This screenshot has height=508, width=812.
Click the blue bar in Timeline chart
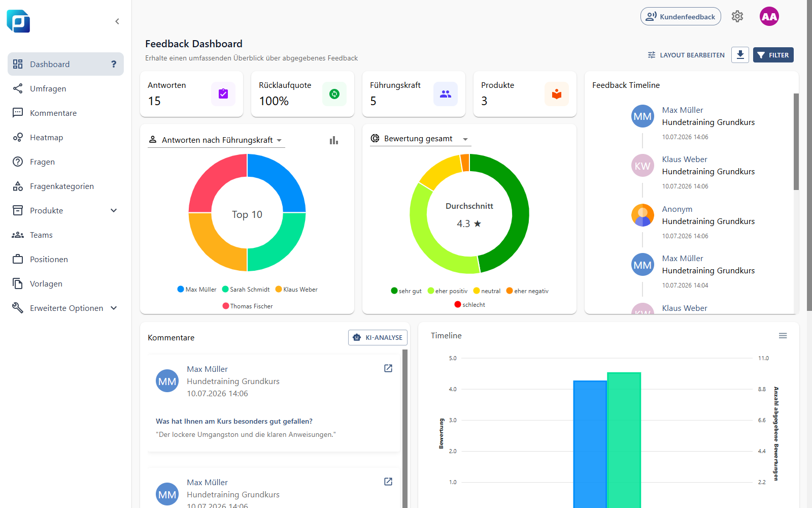590,444
